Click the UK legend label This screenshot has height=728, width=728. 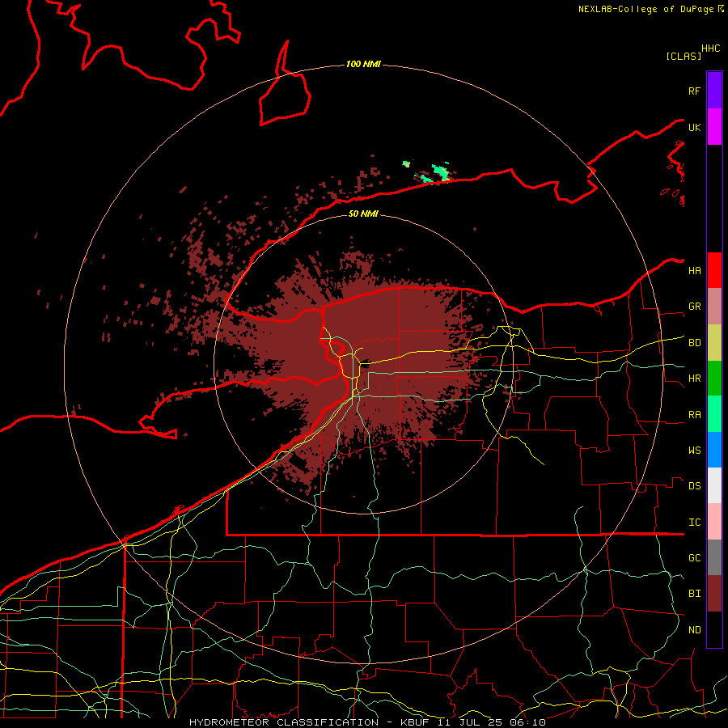(x=694, y=127)
